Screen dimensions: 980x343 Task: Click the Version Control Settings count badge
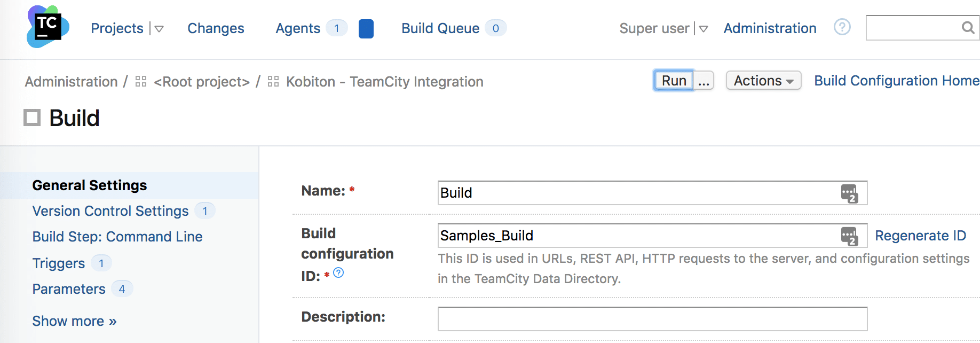(205, 211)
